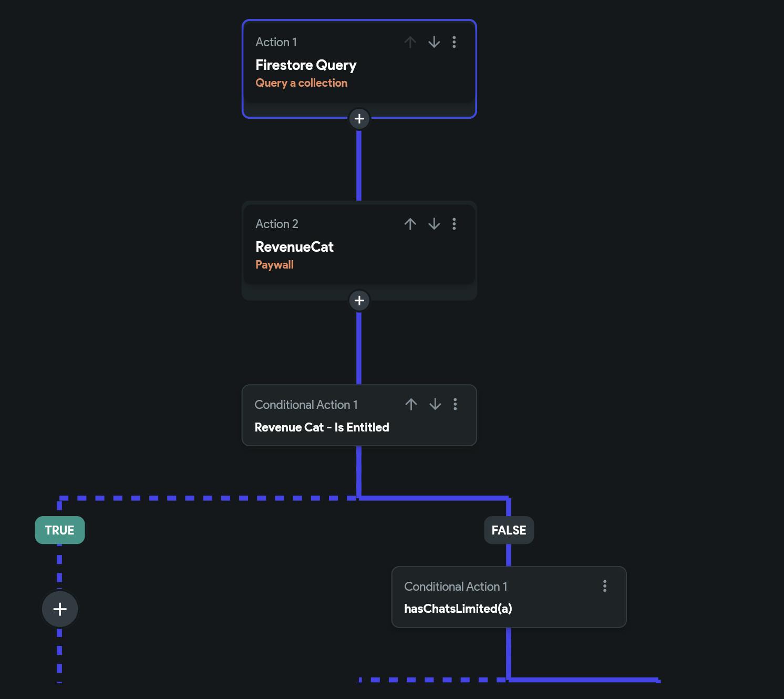Select the hasChatsLimited(a) conditional card
This screenshot has width=784, height=699.
click(473, 608)
